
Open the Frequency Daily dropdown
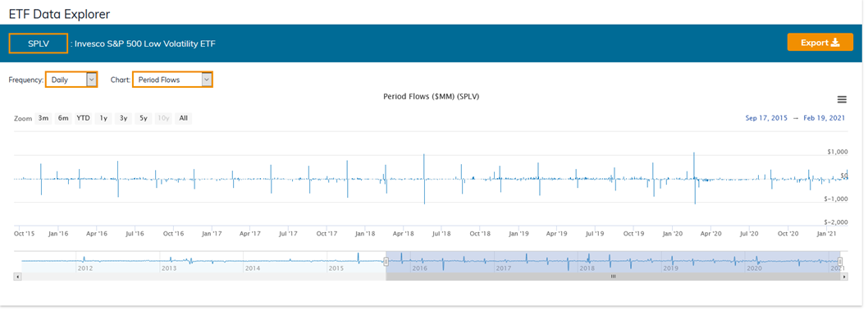71,80
